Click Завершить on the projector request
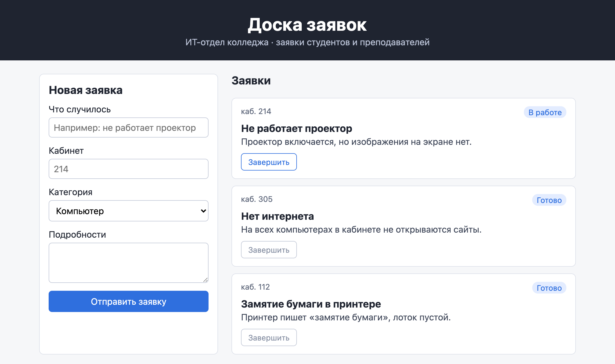This screenshot has width=615, height=364. pos(269,162)
